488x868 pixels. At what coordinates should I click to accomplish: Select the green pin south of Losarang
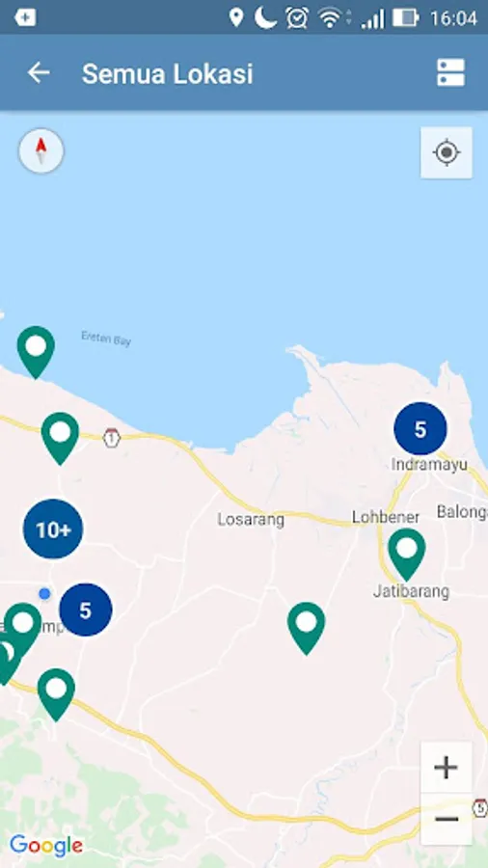pos(307,629)
